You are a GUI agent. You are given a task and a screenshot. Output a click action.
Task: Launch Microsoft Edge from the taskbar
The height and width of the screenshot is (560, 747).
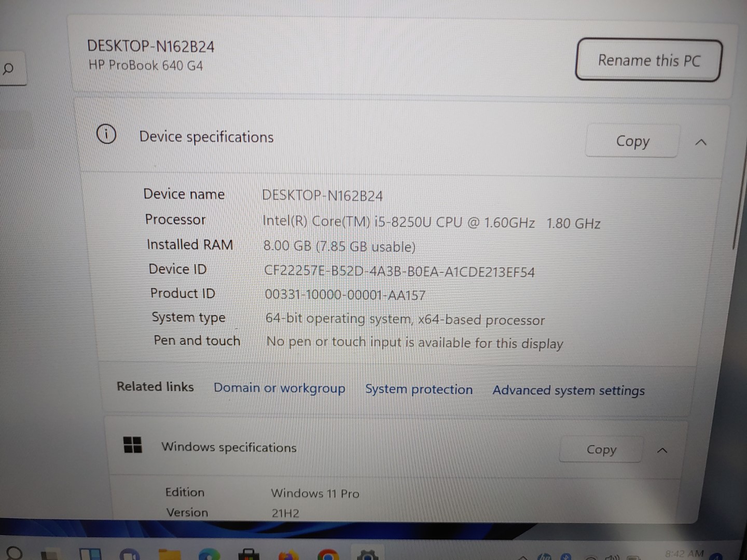click(209, 554)
